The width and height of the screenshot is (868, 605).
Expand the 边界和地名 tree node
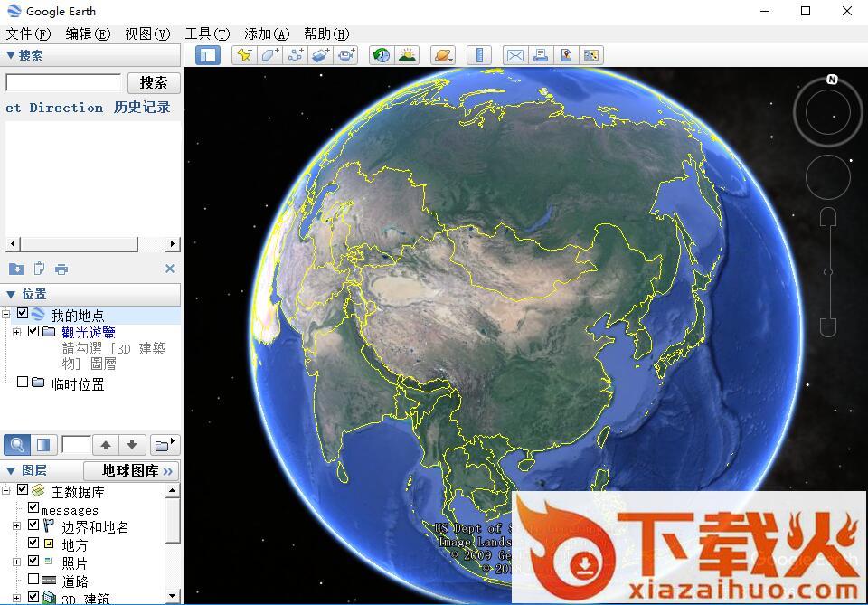point(16,525)
